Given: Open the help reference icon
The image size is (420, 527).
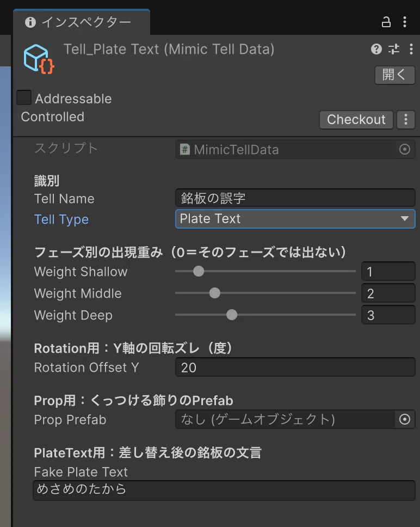Looking at the screenshot, I should (376, 49).
